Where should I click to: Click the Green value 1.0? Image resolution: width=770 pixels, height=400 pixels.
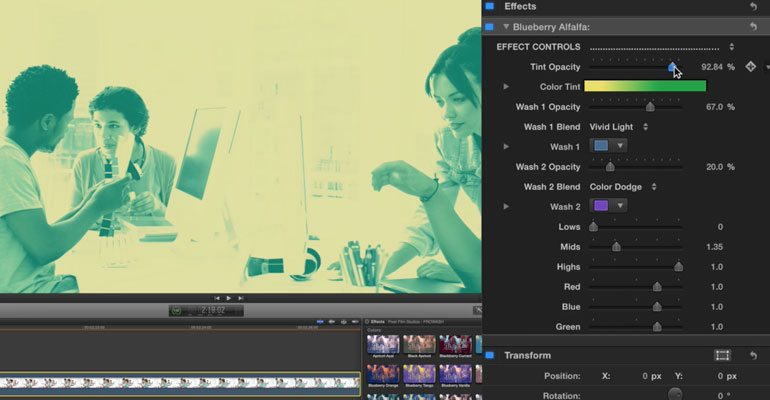(717, 327)
